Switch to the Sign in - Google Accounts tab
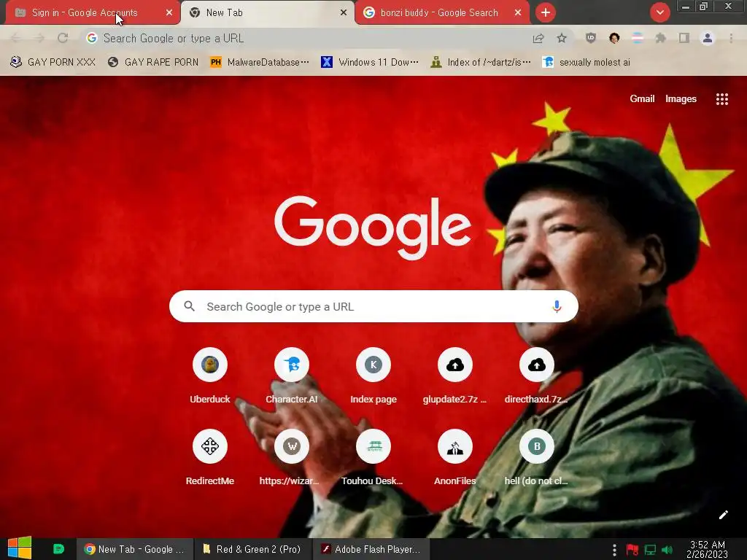This screenshot has width=747, height=560. click(x=93, y=13)
